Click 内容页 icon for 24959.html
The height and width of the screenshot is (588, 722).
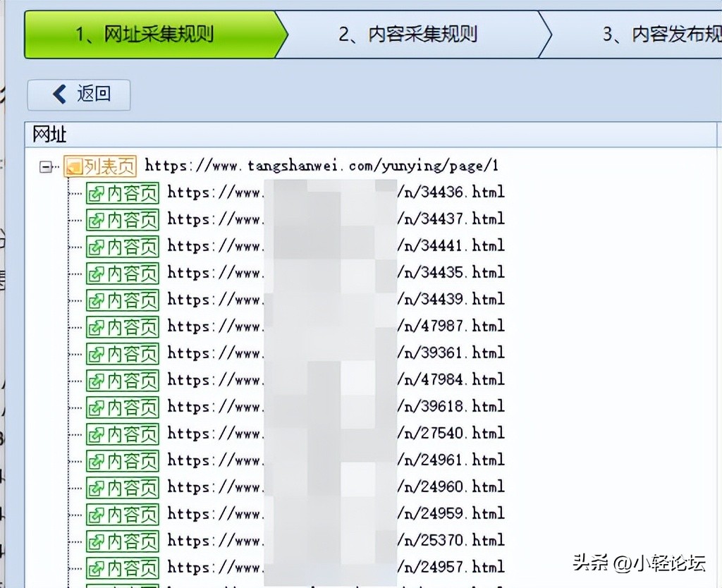tap(123, 514)
